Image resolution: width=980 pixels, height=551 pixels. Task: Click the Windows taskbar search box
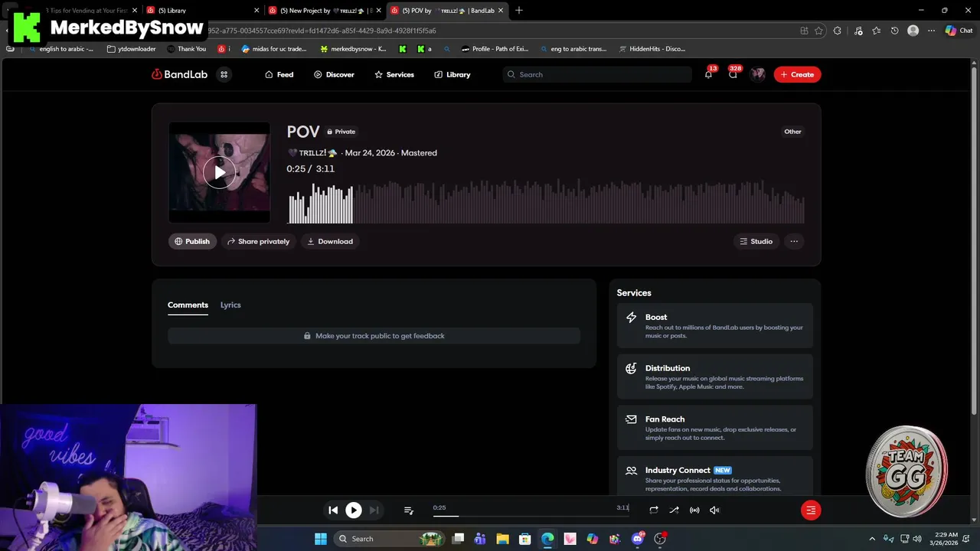[x=390, y=539]
